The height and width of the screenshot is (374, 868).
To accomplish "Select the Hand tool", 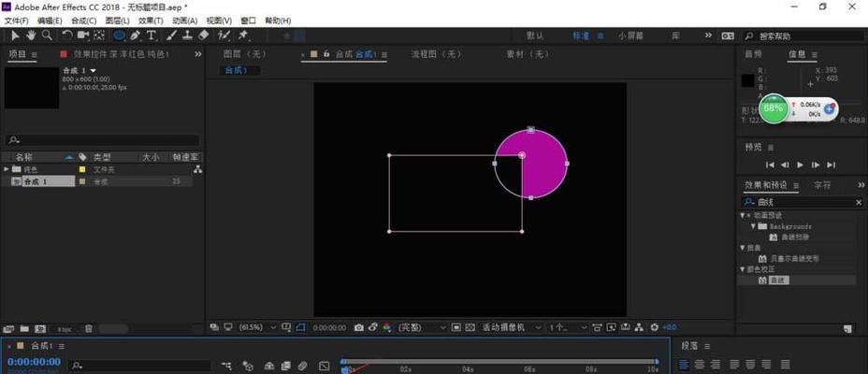I will [31, 36].
